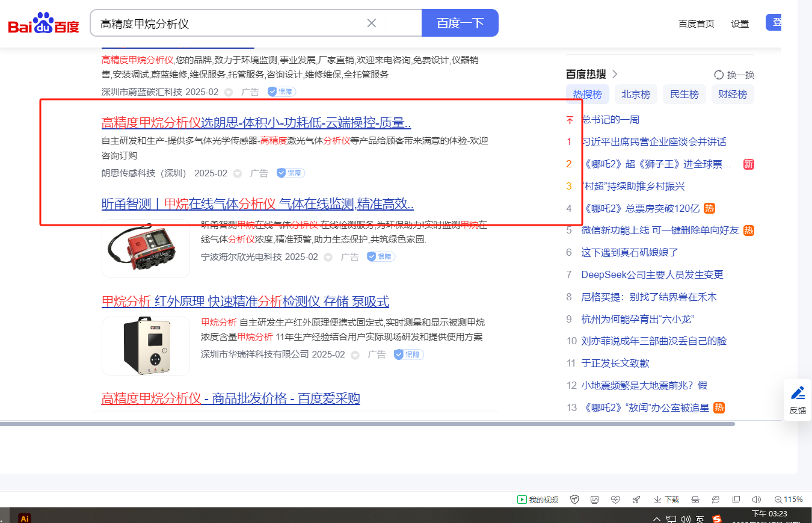Open hot search 于正发长文致歉

coord(615,364)
